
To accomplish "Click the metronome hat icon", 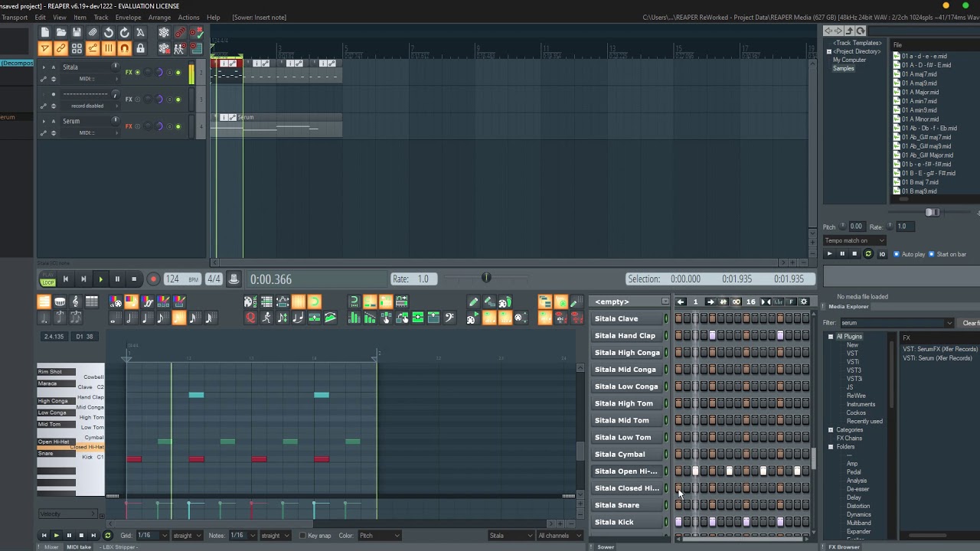I will (234, 279).
